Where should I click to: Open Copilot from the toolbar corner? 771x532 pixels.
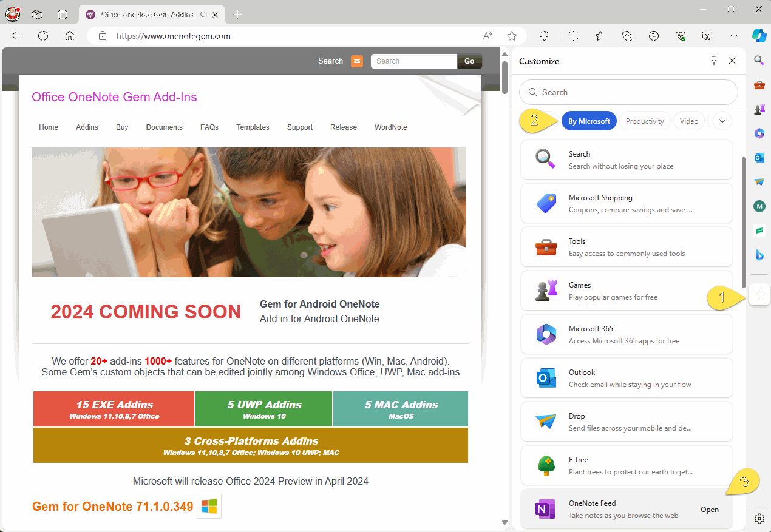[x=759, y=36]
